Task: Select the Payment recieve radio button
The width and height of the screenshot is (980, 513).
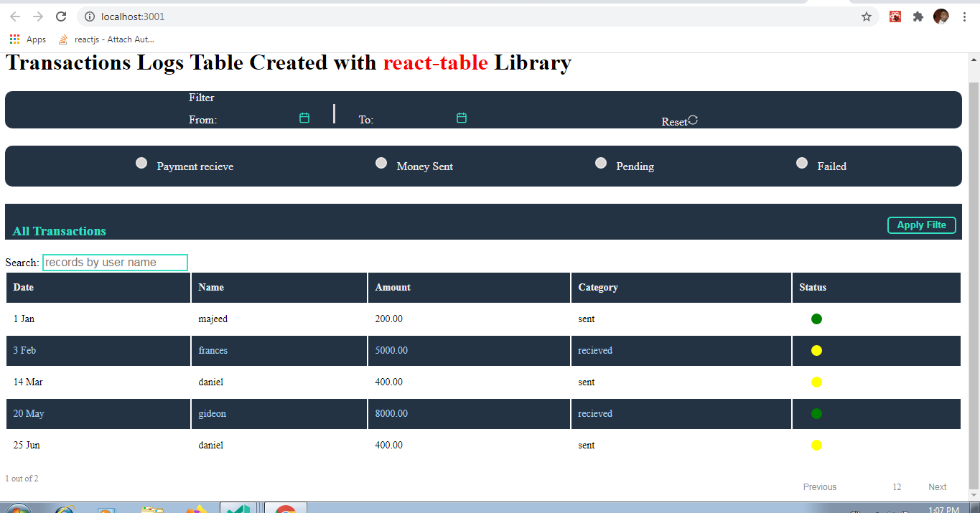Action: coord(141,163)
